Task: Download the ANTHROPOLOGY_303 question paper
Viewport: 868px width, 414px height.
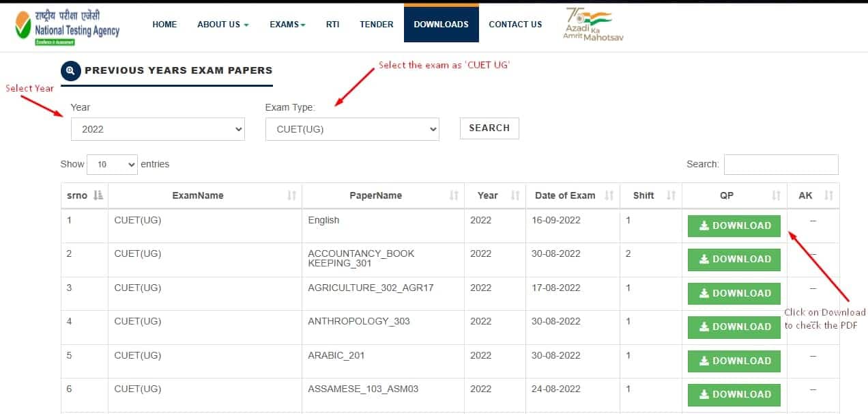Action: point(734,327)
